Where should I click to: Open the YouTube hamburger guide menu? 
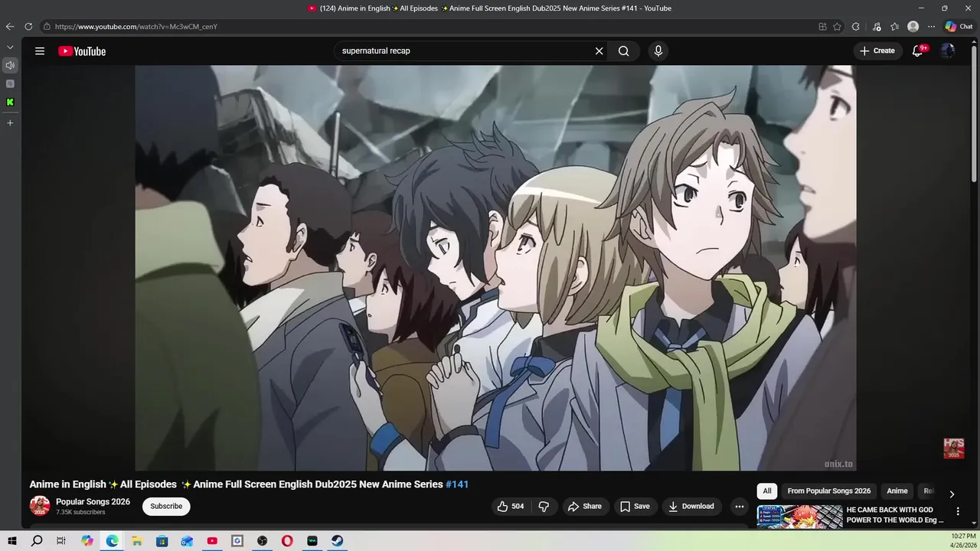(x=40, y=51)
